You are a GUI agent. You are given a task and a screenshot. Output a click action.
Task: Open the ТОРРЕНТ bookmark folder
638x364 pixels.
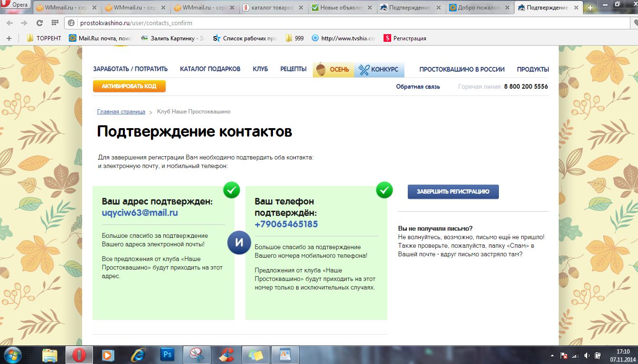tap(44, 38)
